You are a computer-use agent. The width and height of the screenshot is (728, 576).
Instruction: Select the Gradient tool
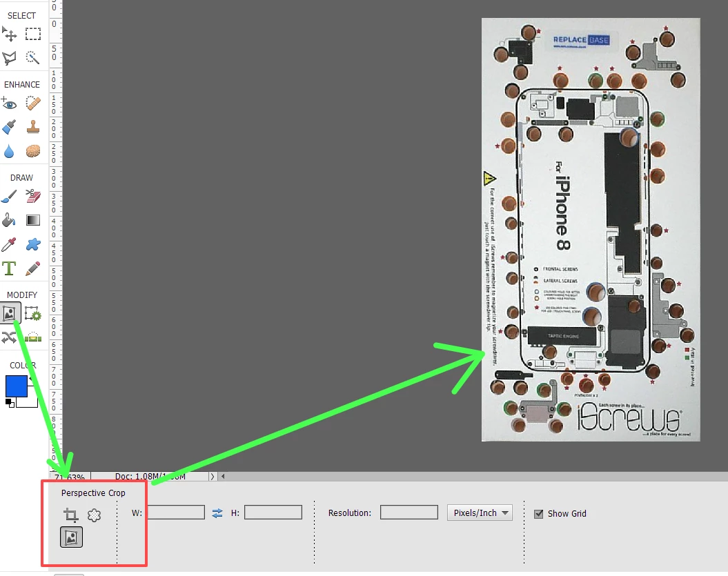[33, 220]
